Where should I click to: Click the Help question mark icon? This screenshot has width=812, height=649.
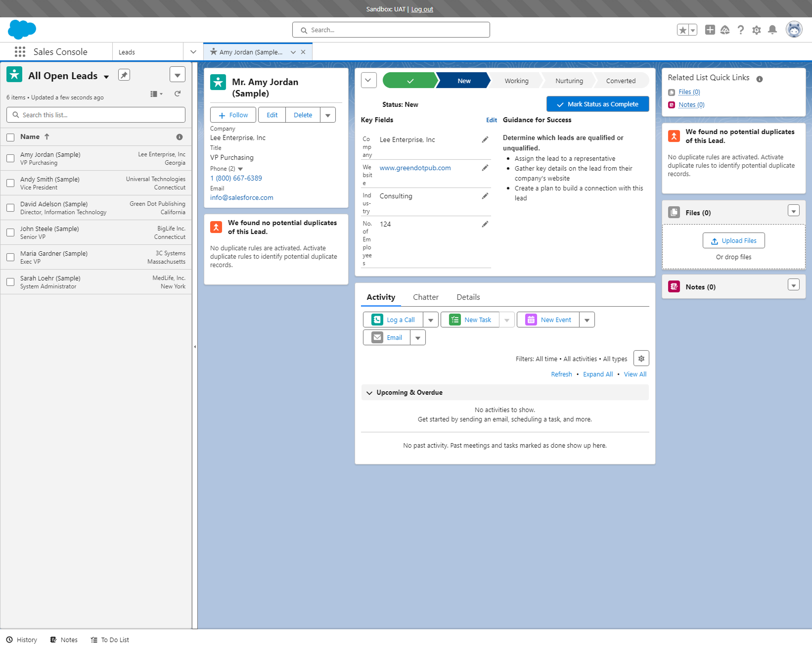tap(740, 30)
